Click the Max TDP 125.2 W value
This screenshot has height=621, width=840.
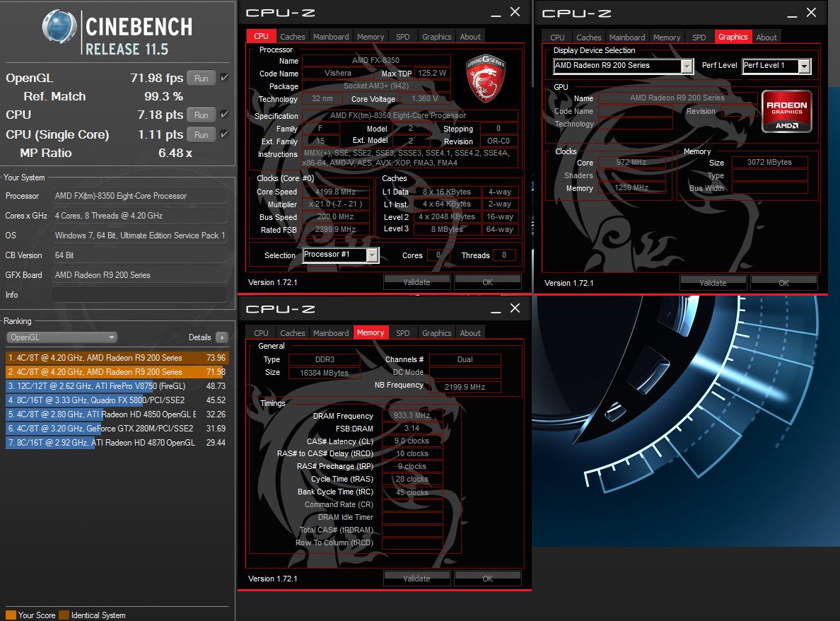pos(432,74)
